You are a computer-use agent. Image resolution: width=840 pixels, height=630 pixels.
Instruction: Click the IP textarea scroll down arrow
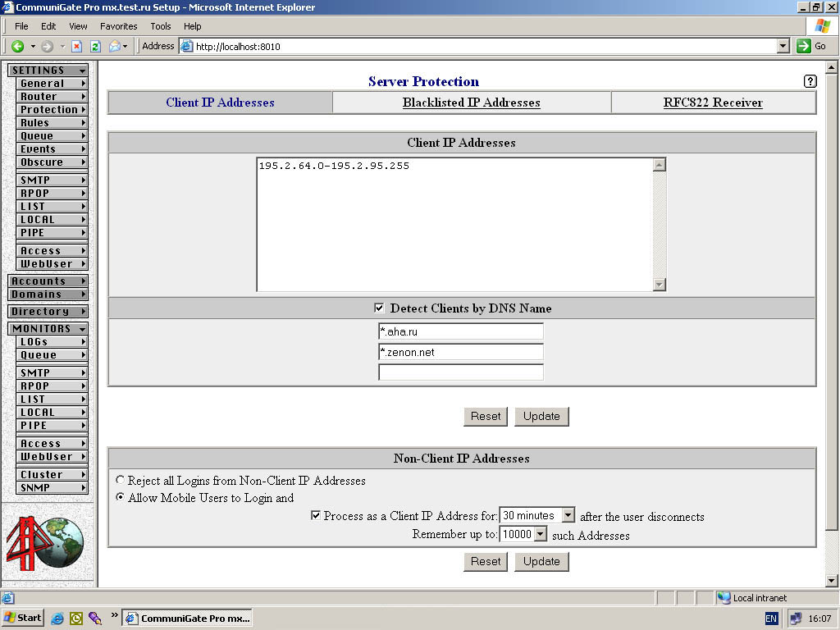[x=660, y=285]
